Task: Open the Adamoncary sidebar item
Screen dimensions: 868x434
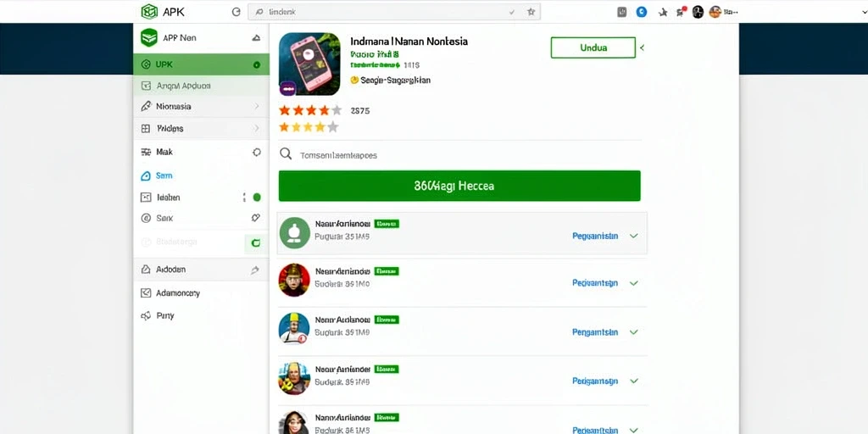Action: coord(202,292)
